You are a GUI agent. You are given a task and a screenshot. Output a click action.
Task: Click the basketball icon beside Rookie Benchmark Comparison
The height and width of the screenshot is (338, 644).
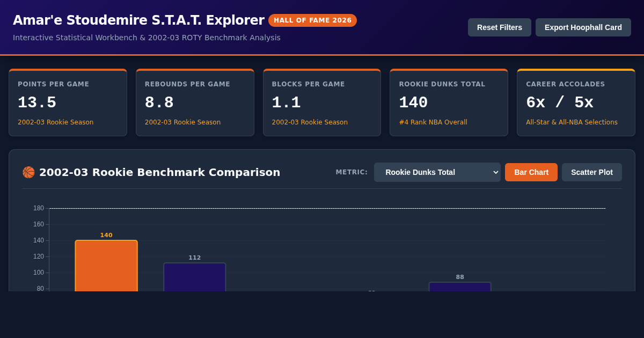(28, 172)
